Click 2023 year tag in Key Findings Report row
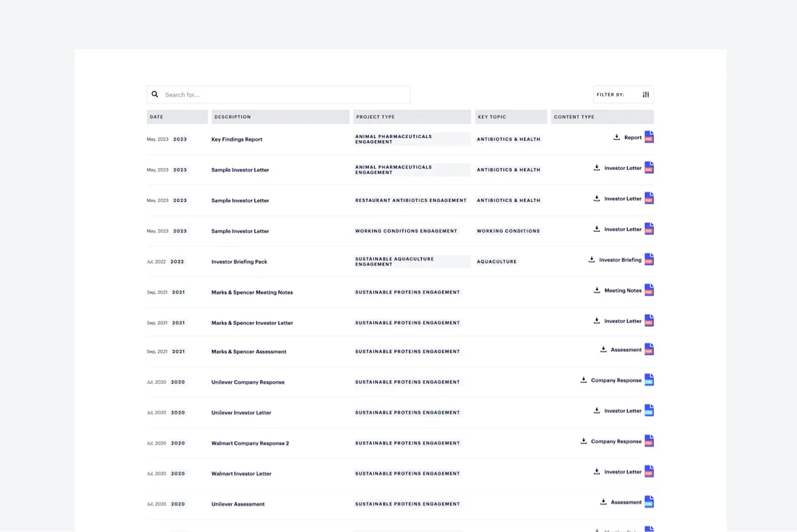The image size is (797, 532). 180,139
